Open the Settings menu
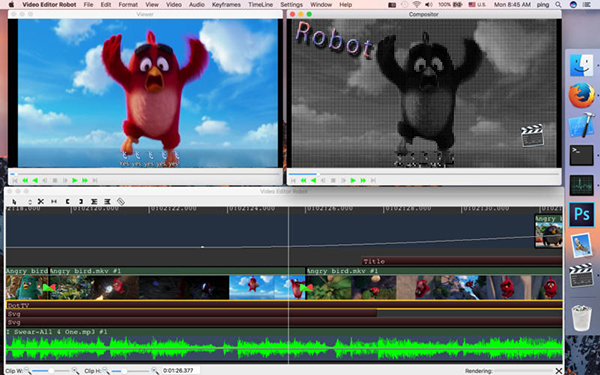 tap(292, 5)
